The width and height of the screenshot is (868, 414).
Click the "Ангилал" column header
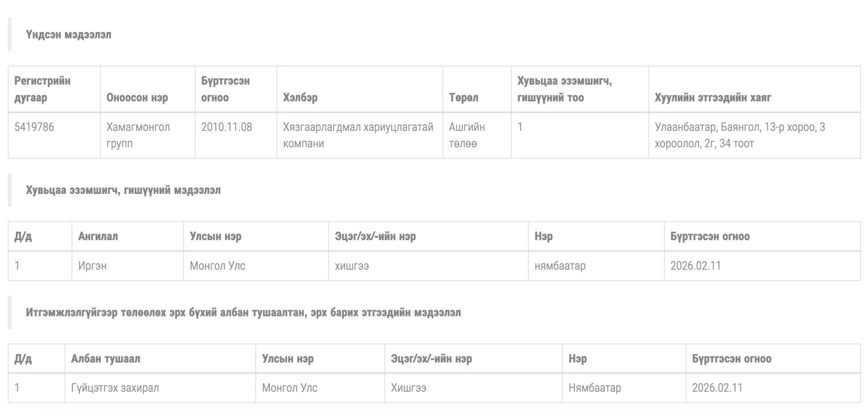(x=98, y=236)
